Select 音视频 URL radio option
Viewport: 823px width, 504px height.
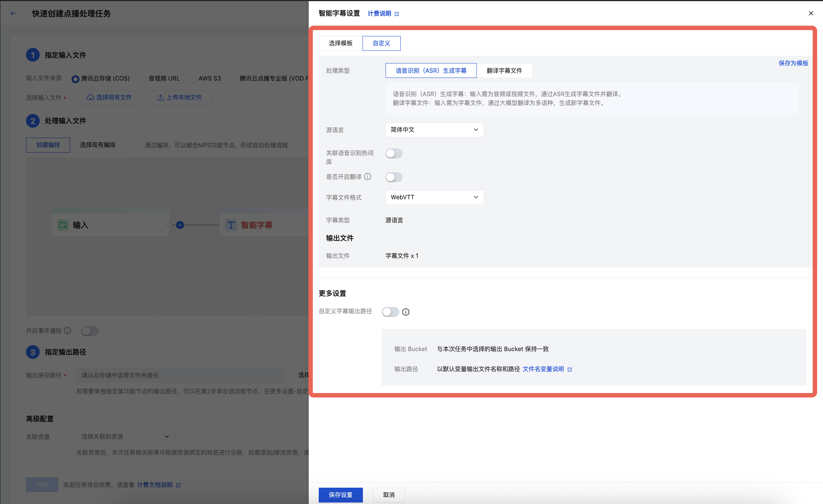[143, 79]
